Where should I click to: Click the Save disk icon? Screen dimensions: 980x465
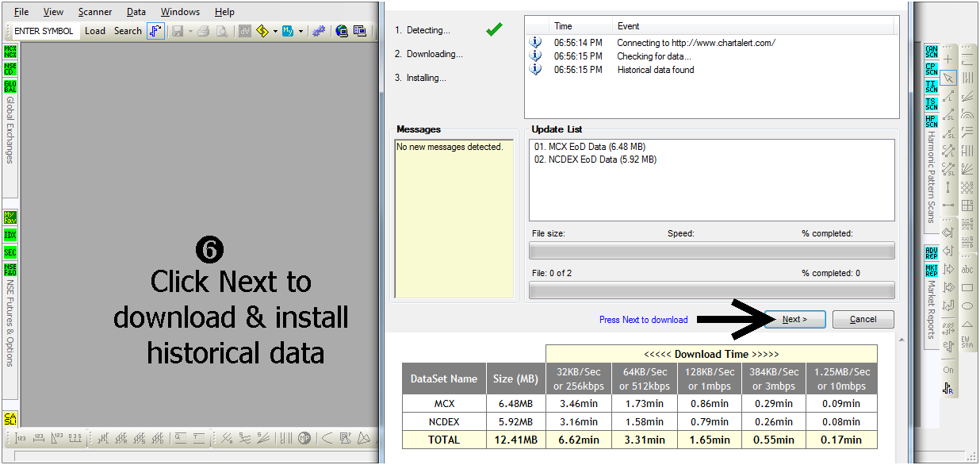(178, 31)
